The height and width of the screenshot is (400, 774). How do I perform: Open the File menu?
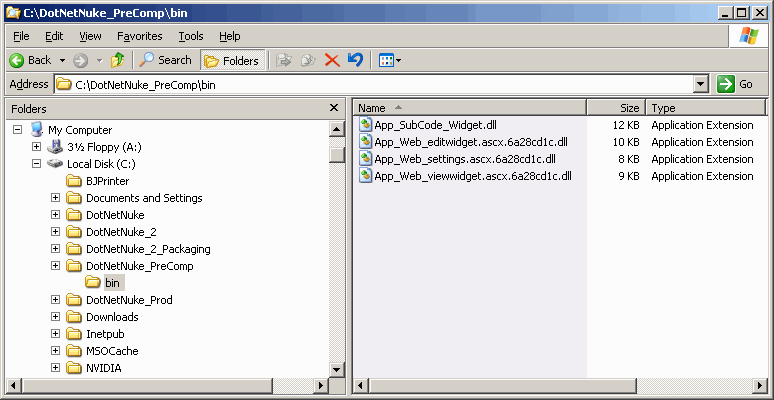click(21, 36)
